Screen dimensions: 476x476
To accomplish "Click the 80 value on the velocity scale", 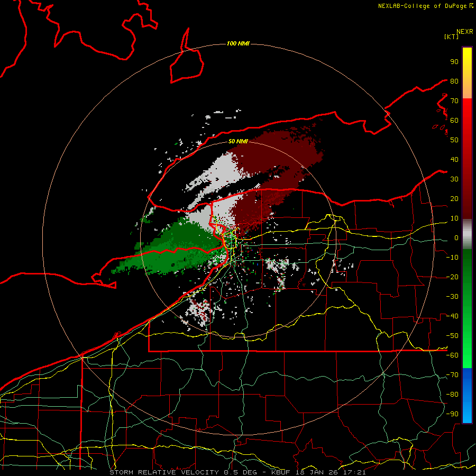I will [x=454, y=81].
